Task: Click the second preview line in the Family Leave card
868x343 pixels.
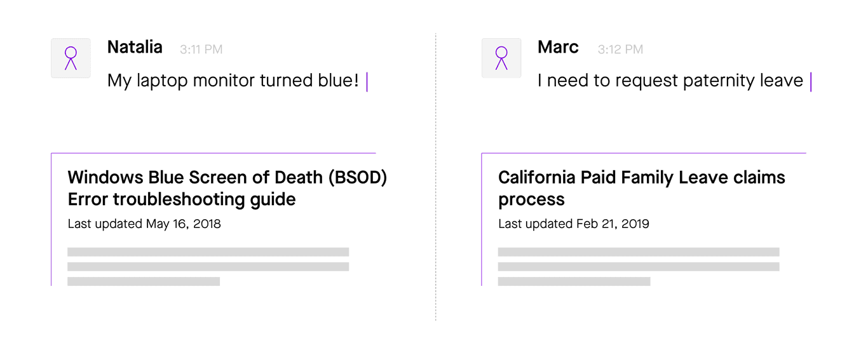Action: (x=639, y=267)
